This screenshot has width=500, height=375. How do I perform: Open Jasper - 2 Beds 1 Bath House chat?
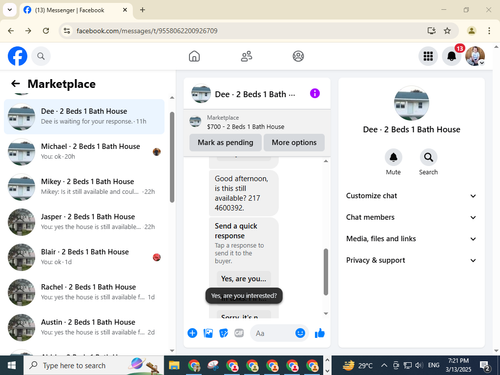[84, 222]
